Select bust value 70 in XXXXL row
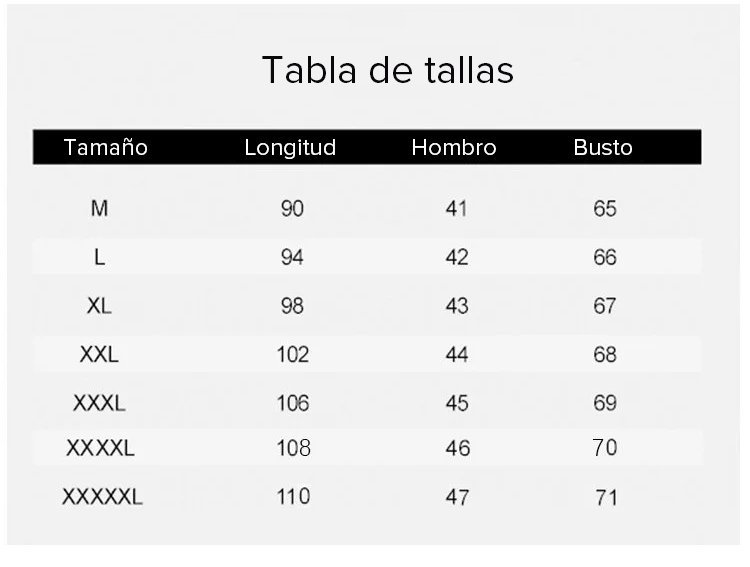Screen dimensions: 750x567 605,448
